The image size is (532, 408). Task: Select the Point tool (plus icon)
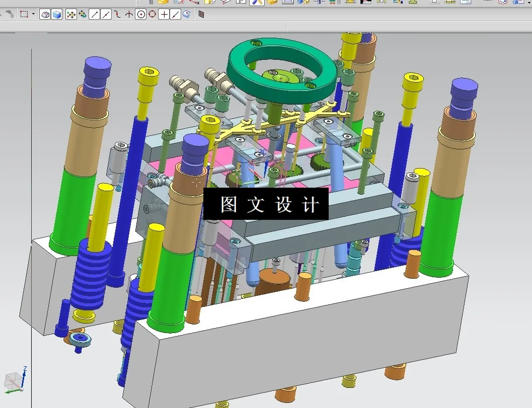pyautogui.click(x=164, y=14)
